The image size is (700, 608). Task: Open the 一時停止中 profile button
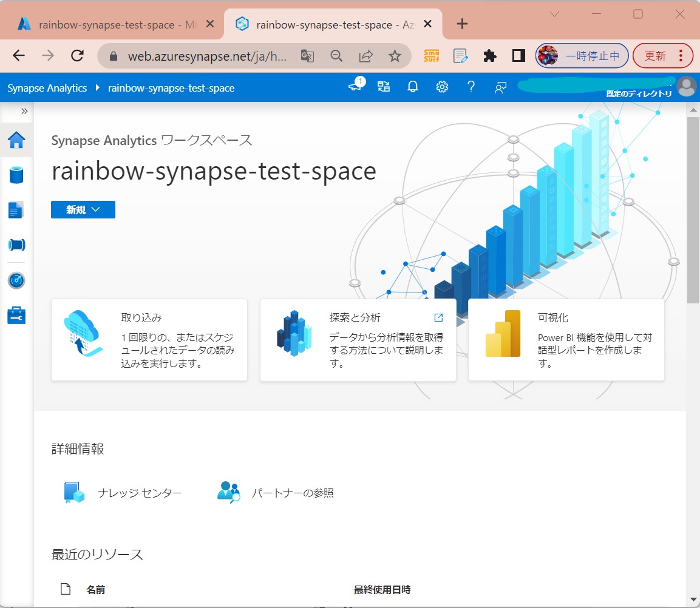582,56
